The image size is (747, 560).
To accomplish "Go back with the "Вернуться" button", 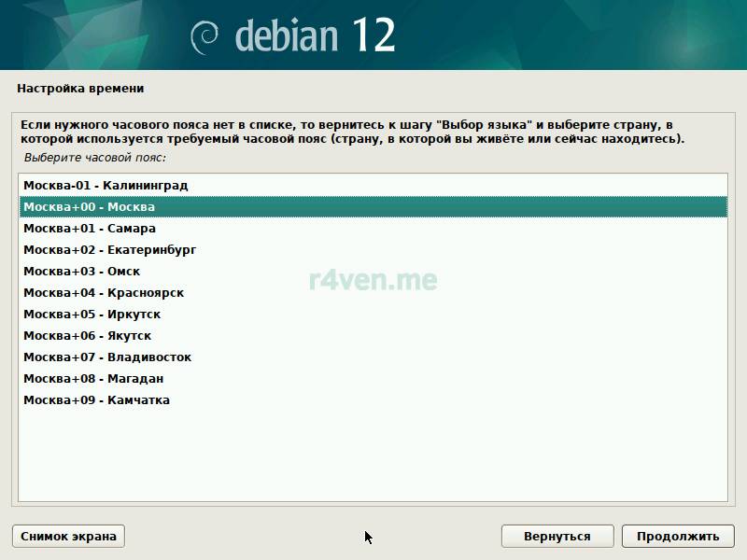I will [x=557, y=536].
